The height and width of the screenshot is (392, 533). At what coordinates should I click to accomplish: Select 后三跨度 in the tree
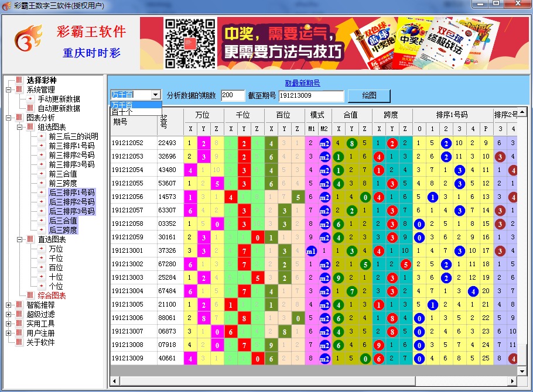pyautogui.click(x=63, y=230)
